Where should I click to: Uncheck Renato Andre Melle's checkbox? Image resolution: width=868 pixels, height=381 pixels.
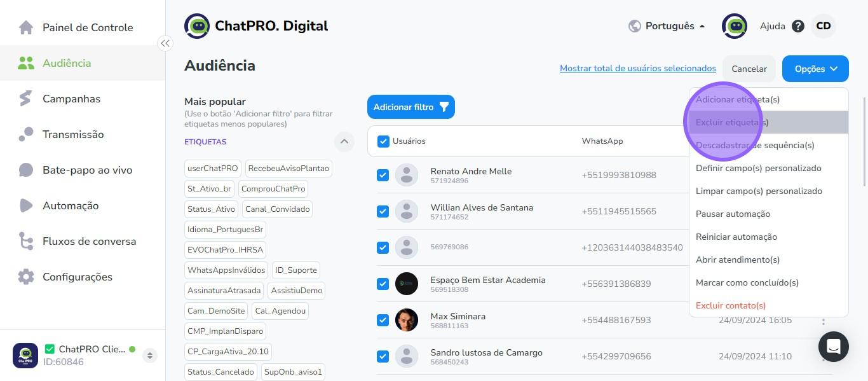[383, 175]
